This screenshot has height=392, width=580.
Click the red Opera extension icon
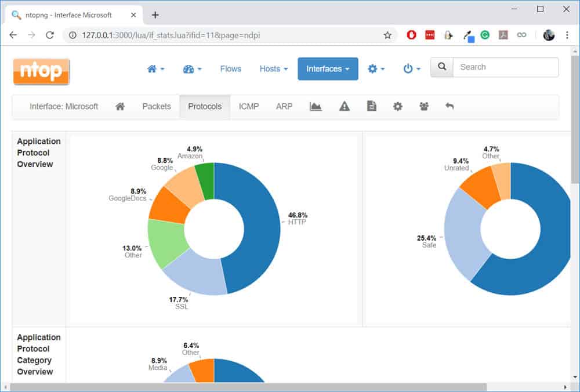tap(411, 35)
